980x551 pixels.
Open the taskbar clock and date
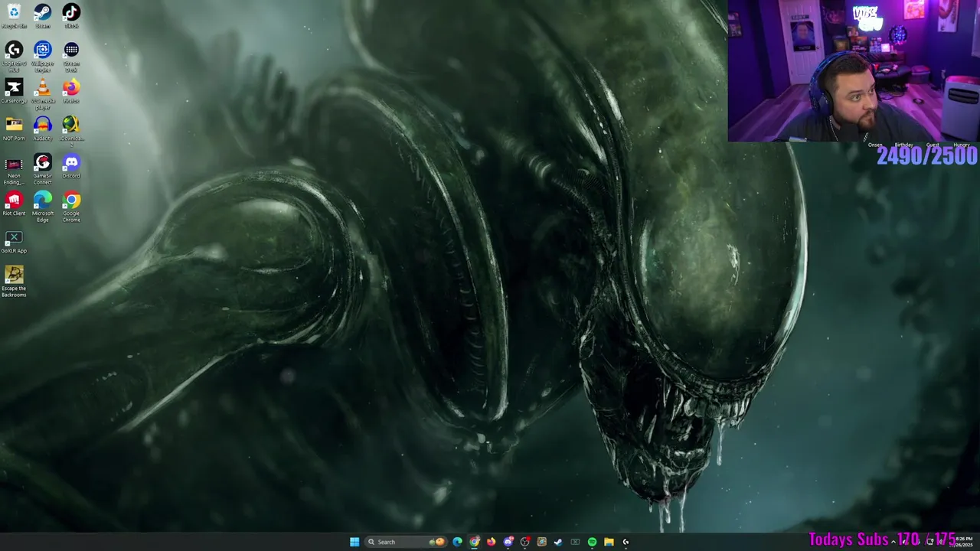tap(963, 541)
